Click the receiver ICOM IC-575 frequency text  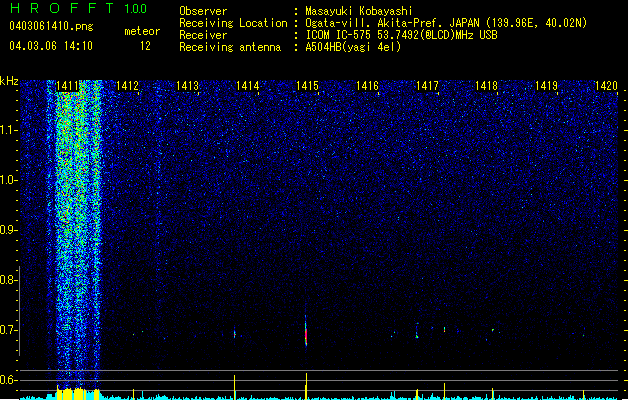tap(401, 35)
